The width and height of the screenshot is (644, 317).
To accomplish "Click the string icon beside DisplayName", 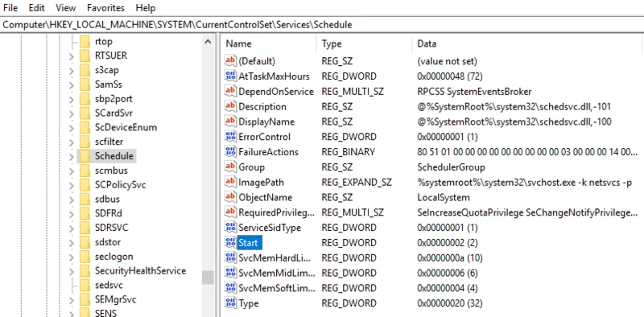I will pyautogui.click(x=231, y=121).
